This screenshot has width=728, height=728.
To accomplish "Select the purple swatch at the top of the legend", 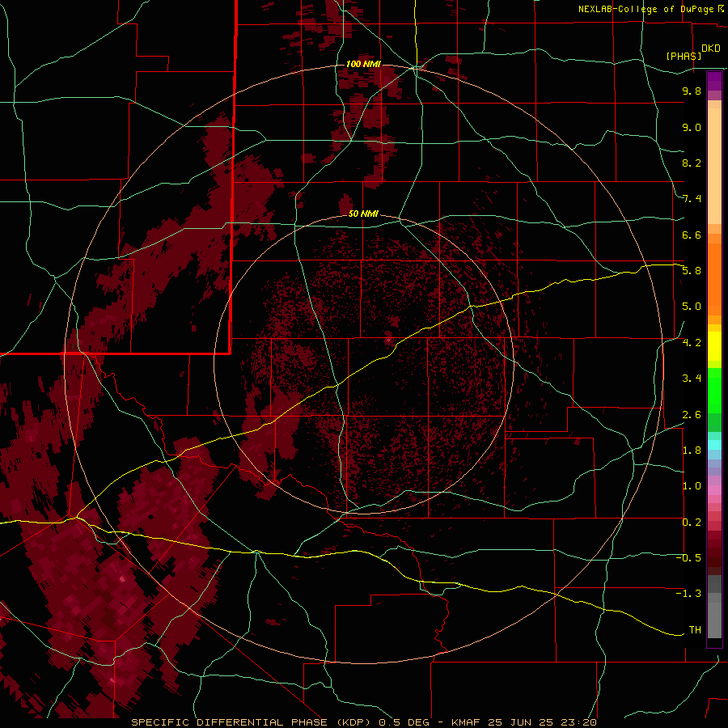I will [714, 81].
